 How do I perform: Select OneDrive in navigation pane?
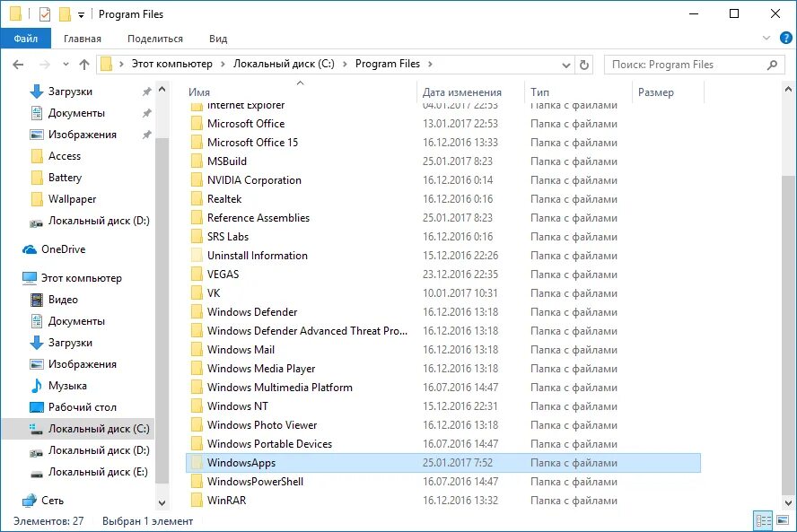(x=63, y=249)
